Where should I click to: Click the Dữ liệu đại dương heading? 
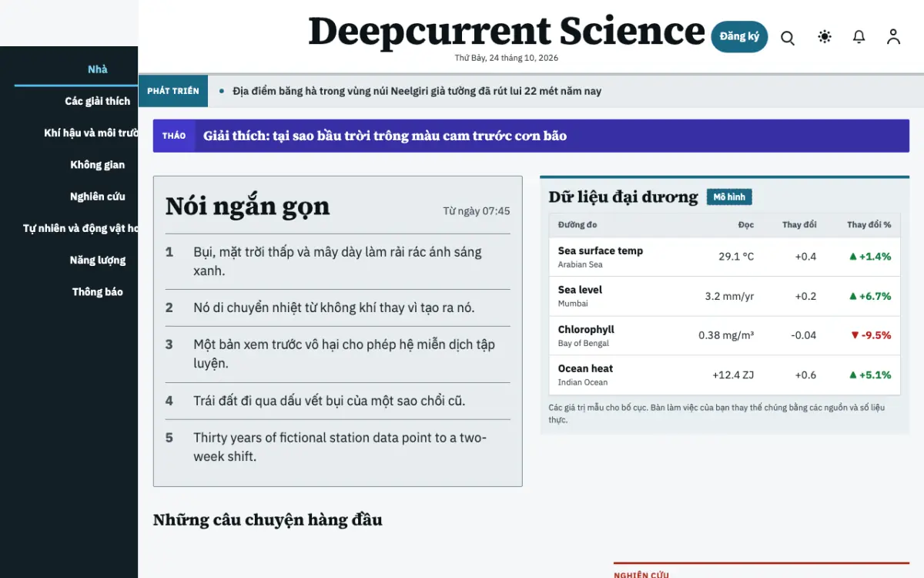(623, 197)
